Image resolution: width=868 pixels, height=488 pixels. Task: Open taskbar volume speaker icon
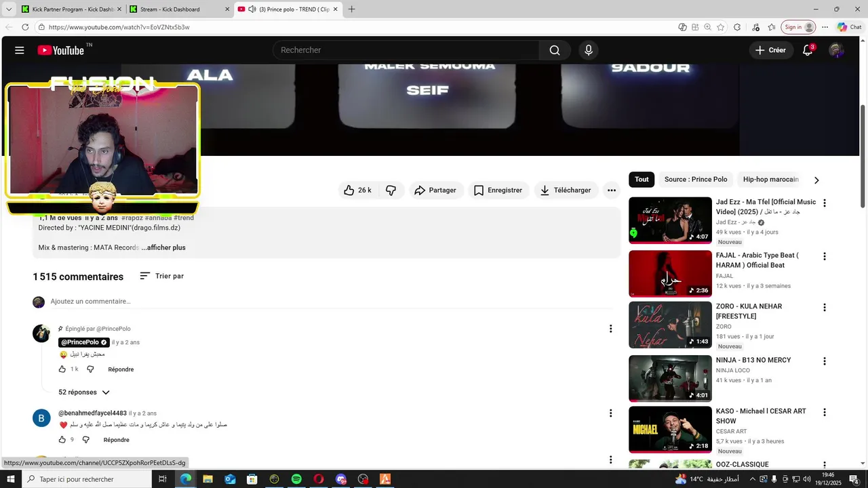tap(807, 479)
